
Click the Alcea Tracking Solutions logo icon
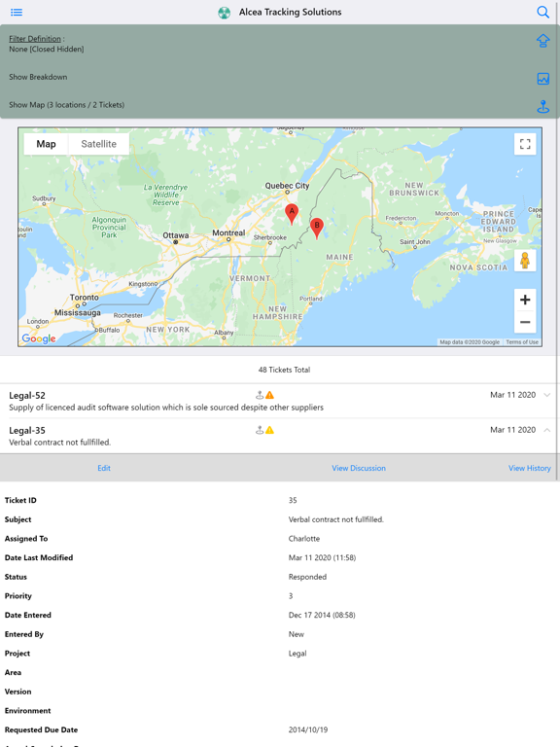tap(224, 13)
